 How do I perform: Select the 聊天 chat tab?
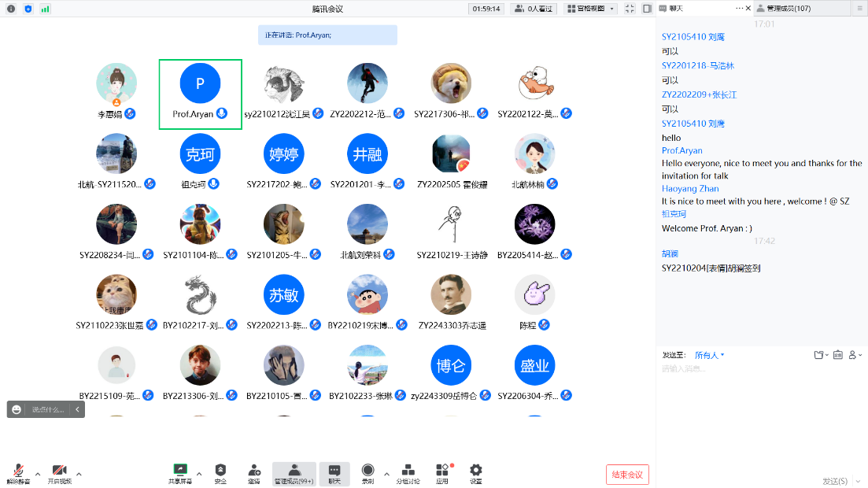click(675, 9)
